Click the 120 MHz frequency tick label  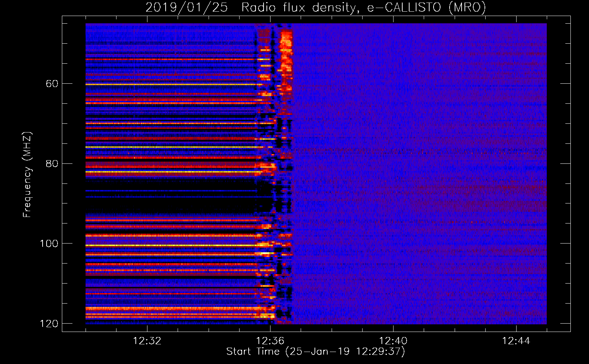(49, 324)
